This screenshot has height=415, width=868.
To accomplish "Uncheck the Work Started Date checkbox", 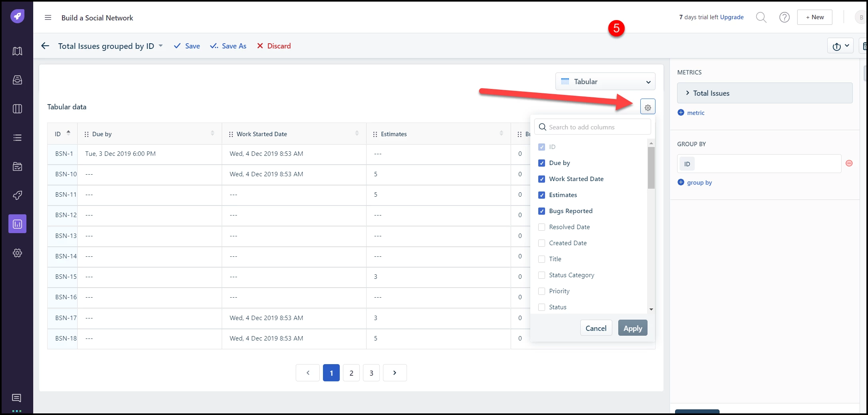I will [541, 179].
